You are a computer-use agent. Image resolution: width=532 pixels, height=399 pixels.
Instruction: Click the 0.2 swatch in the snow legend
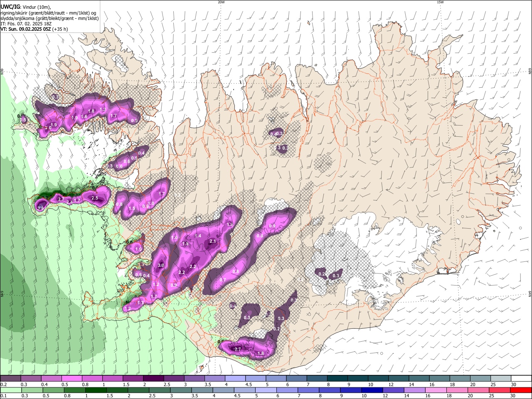click(x=10, y=378)
